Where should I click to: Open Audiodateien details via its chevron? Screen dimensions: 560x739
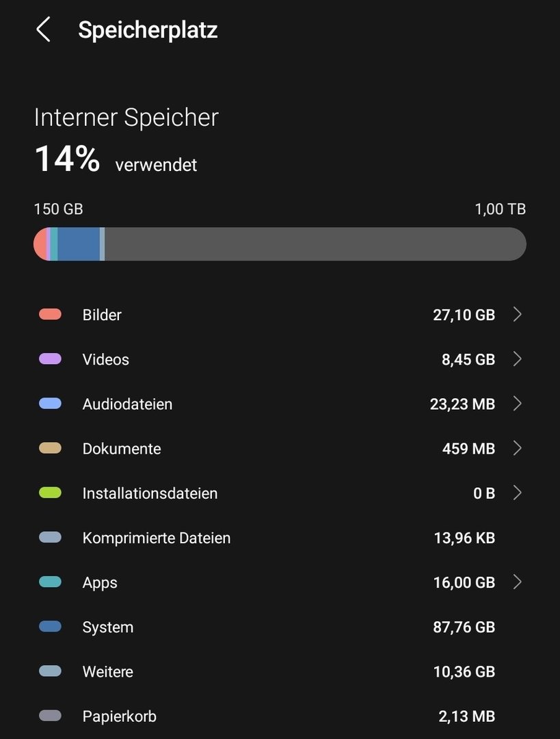[x=517, y=404]
